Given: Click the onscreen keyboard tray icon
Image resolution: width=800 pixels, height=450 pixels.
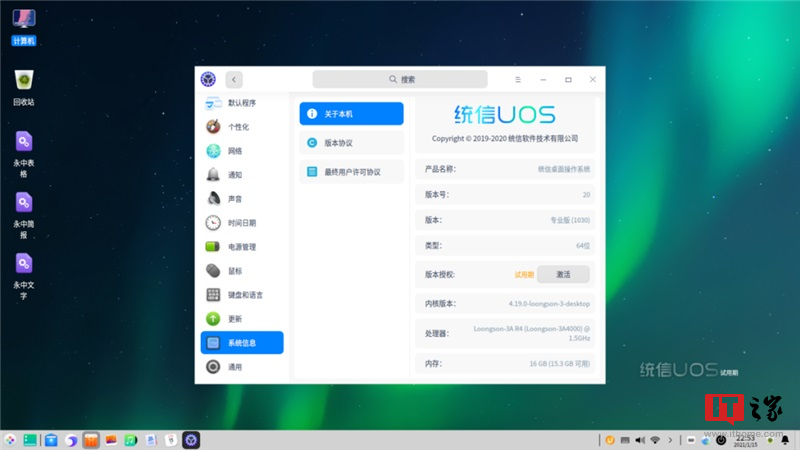Looking at the screenshot, I should click(625, 440).
